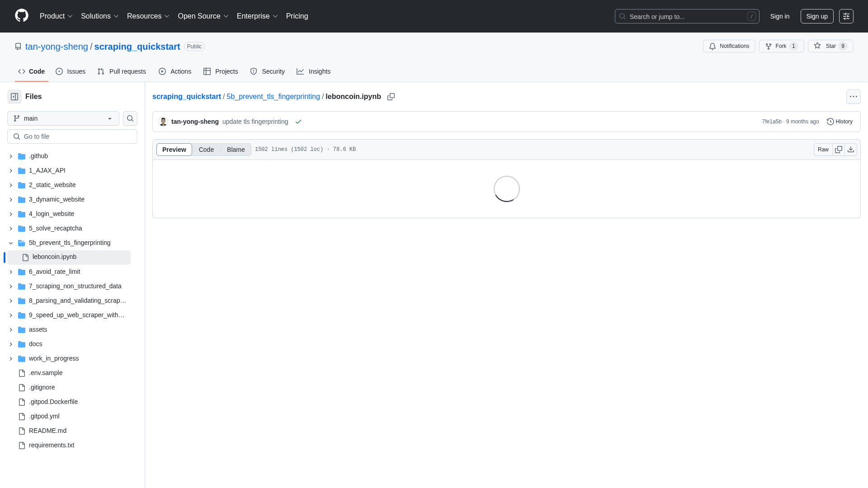Copy raw file contents
868x488 pixels.
pyautogui.click(x=839, y=150)
